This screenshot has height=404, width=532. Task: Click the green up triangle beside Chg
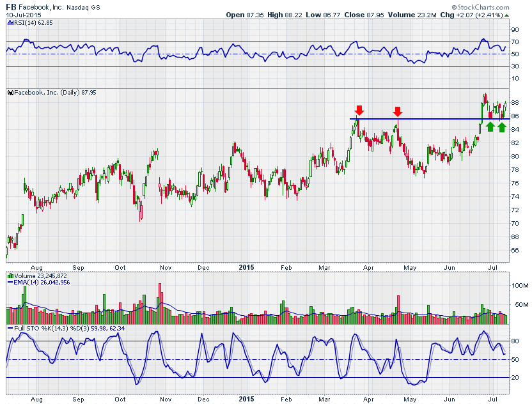(506, 15)
